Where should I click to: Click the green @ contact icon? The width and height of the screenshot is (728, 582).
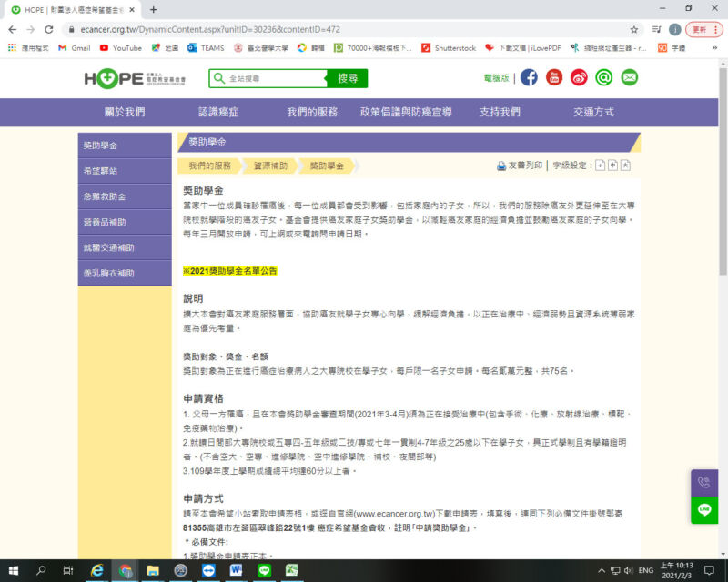click(x=603, y=78)
